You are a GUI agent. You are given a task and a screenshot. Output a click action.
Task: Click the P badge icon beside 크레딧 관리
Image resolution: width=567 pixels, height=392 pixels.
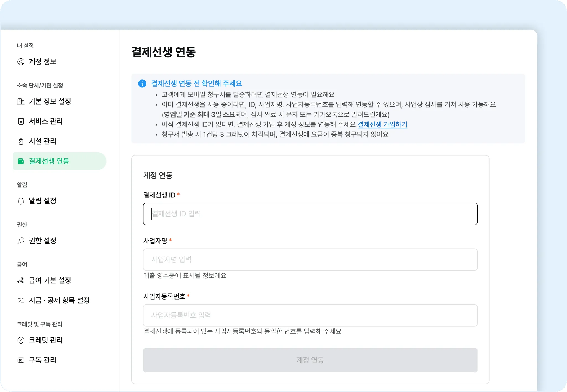(x=21, y=340)
